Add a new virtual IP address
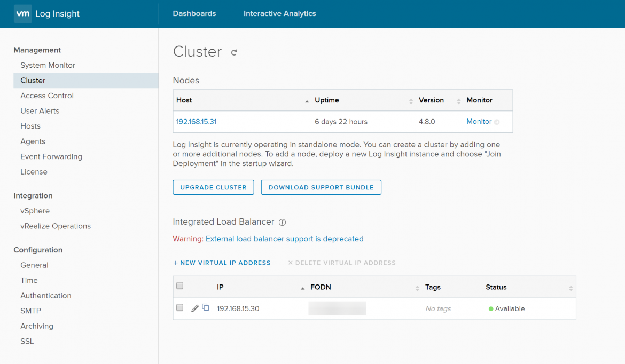 (x=222, y=263)
